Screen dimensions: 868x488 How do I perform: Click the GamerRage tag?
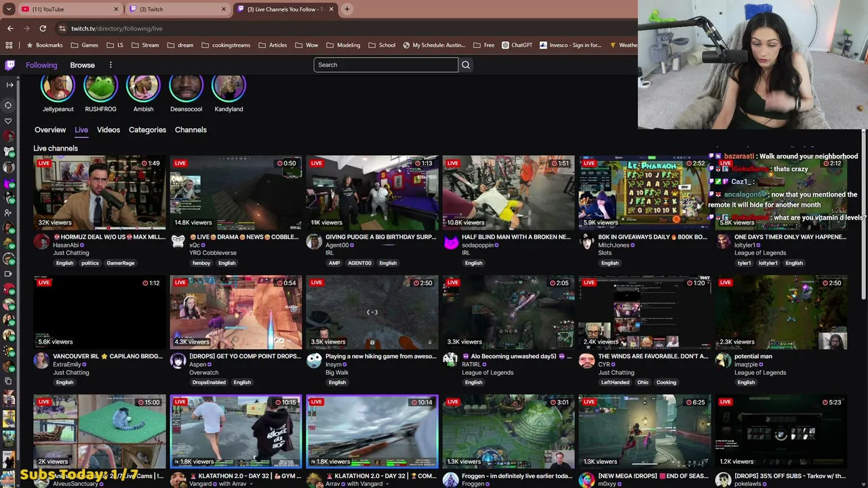click(x=121, y=263)
